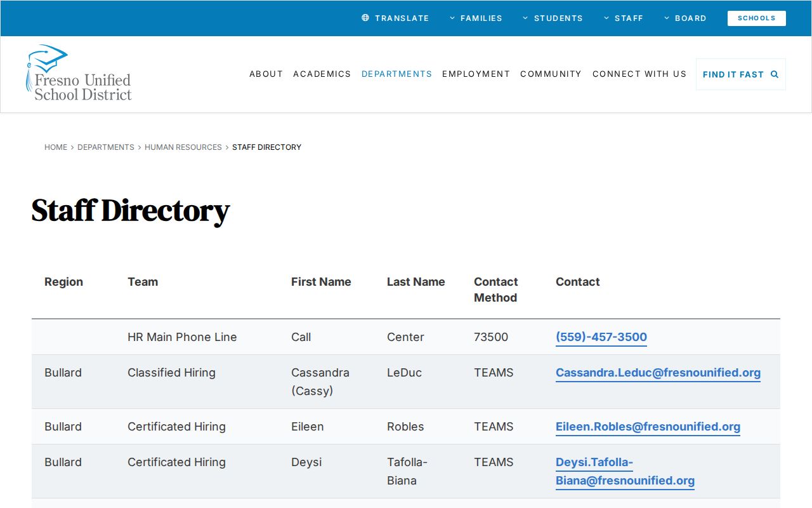Viewport: 812px width, 508px height.
Task: Go to Home breadcrumb
Action: point(56,147)
